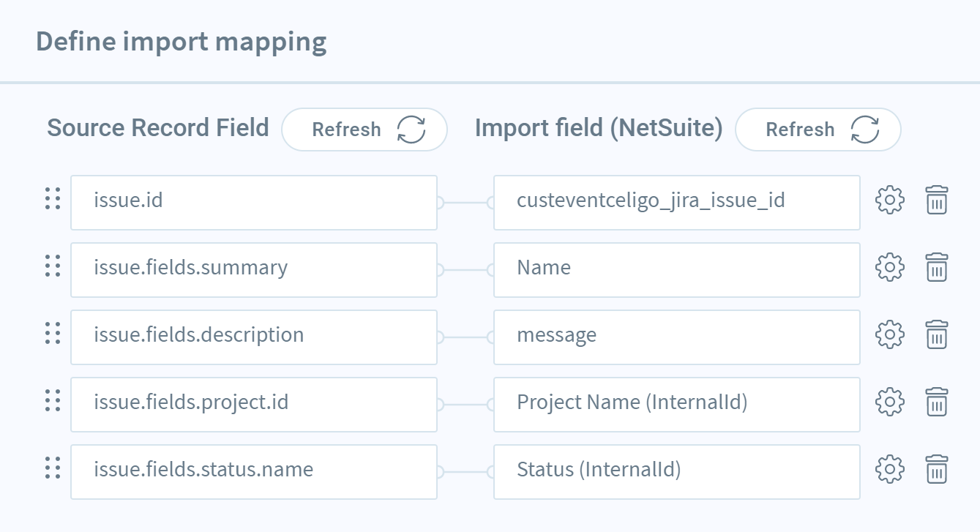The image size is (980, 532).
Task: Open settings gear for issue.fields.project.id mapping
Action: [x=890, y=402]
